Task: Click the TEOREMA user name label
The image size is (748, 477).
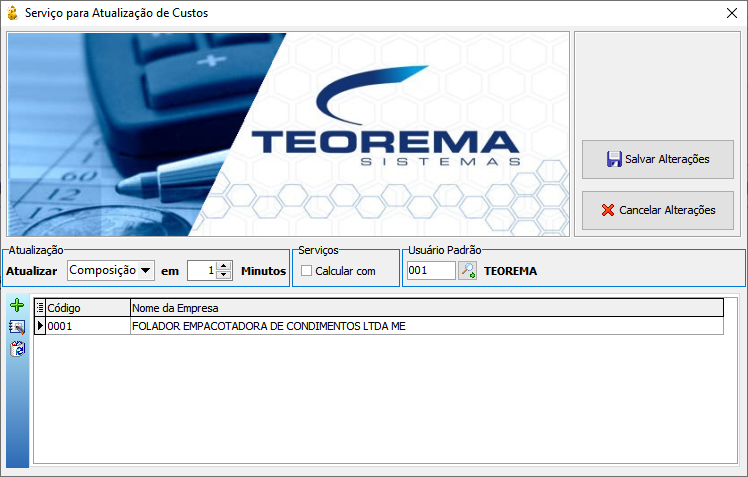Action: tap(510, 271)
